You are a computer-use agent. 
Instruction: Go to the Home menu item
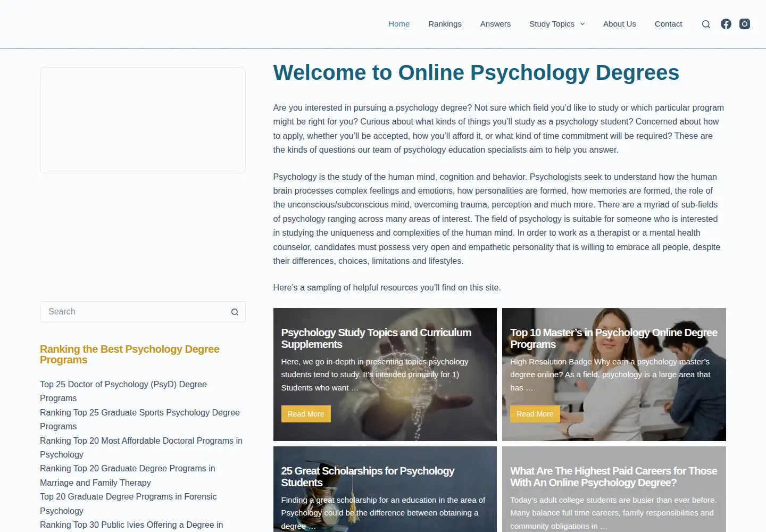click(399, 24)
